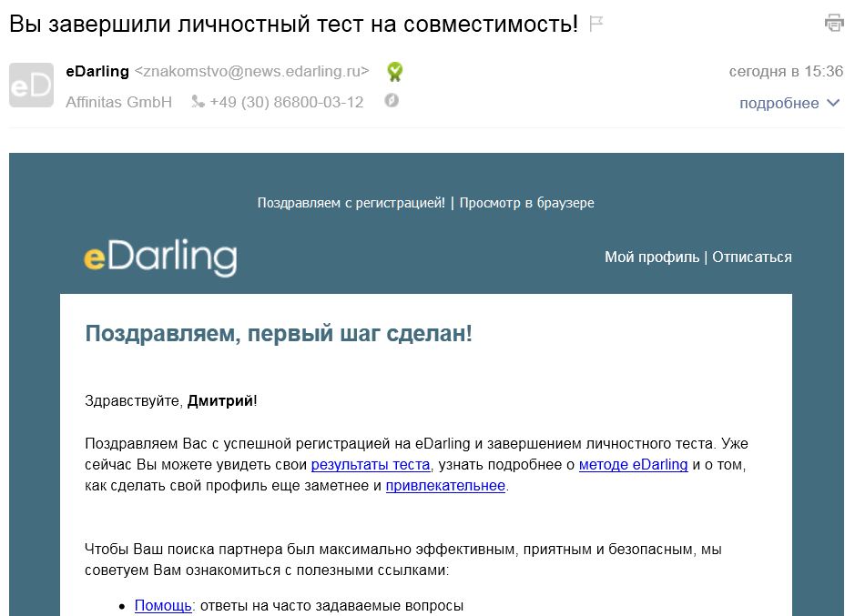Expand details with подробнее

[789, 103]
